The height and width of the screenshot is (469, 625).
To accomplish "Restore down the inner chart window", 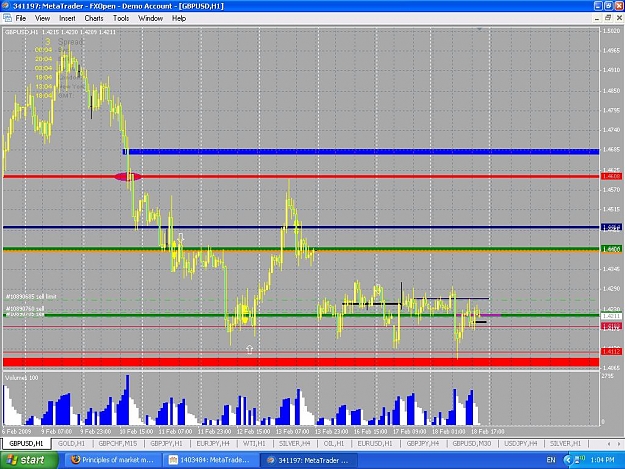I will 608,18.
